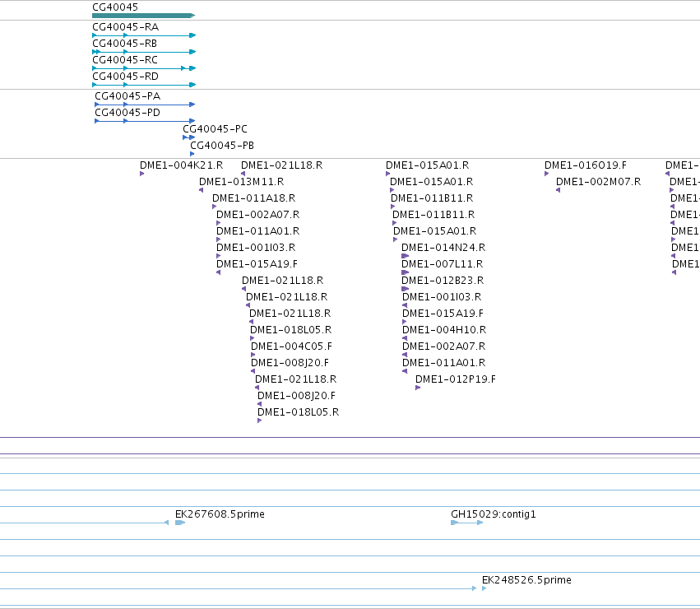
Task: Select the DME1-002M07.R read label
Action: tap(598, 182)
